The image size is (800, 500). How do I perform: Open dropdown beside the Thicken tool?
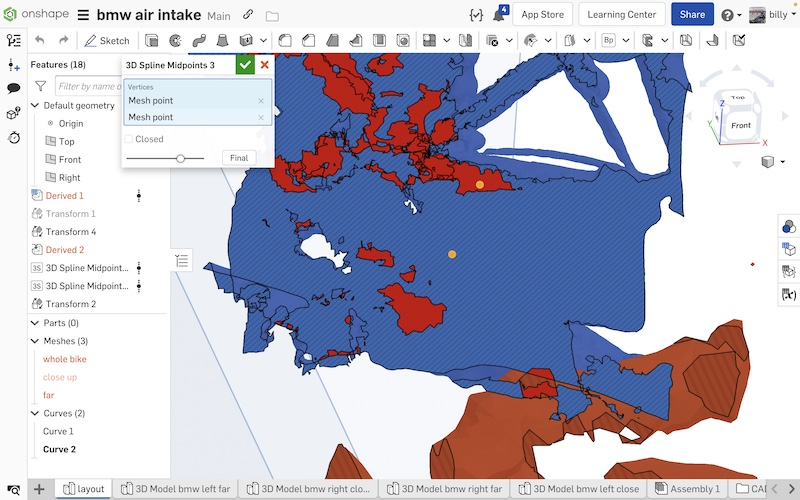coord(263,40)
